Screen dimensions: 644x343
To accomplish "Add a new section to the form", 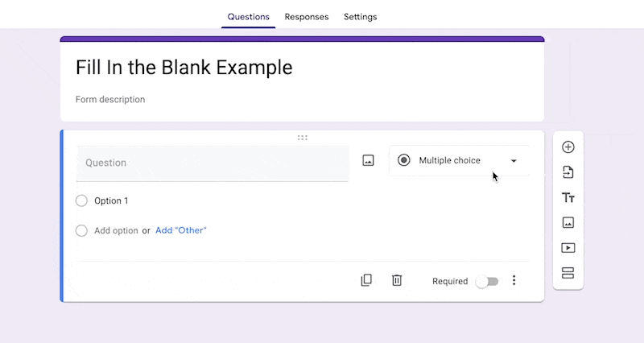I will pos(568,273).
